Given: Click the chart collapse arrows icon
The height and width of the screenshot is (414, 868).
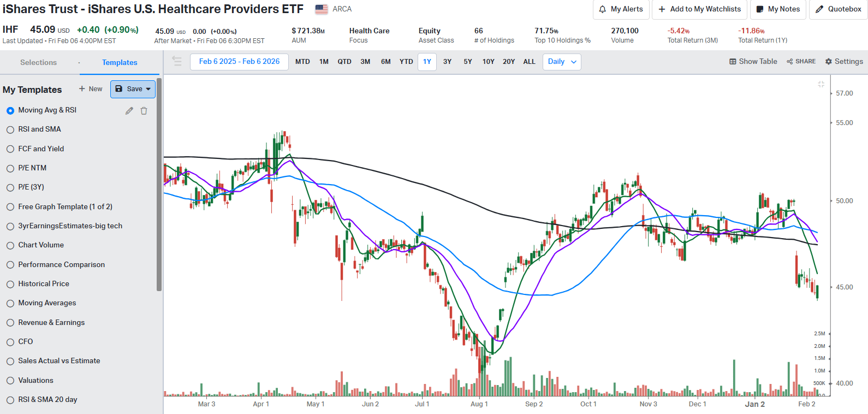Looking at the screenshot, I should click(821, 84).
